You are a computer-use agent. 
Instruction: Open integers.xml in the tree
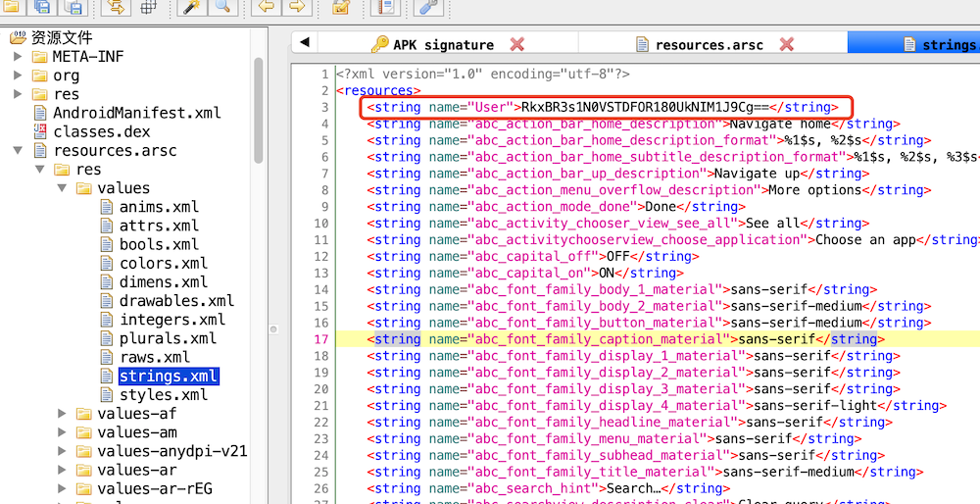coord(172,320)
